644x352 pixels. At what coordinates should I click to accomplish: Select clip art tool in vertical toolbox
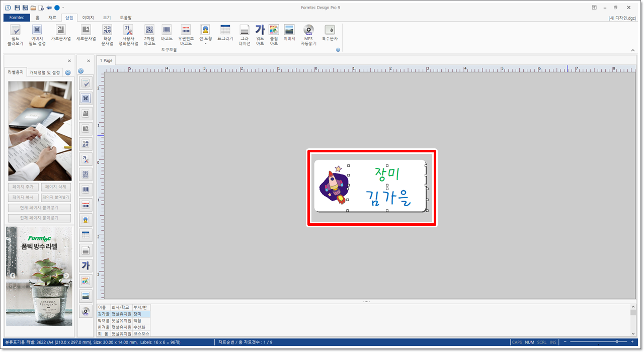pyautogui.click(x=86, y=281)
